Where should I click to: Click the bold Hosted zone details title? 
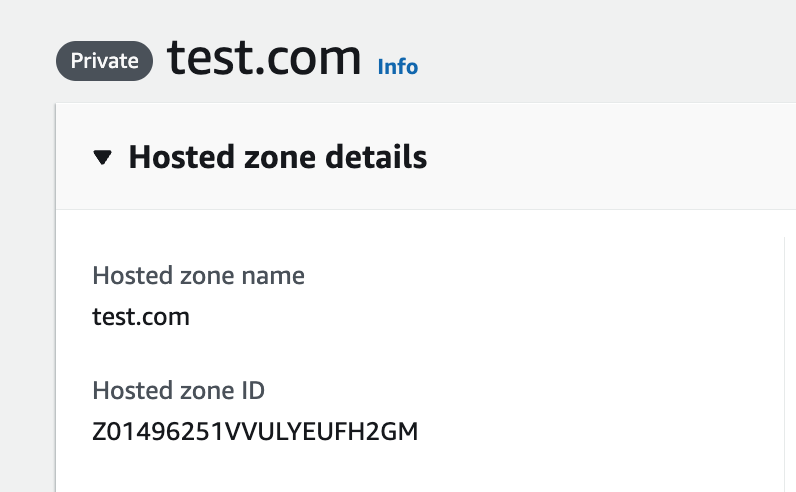pos(277,157)
